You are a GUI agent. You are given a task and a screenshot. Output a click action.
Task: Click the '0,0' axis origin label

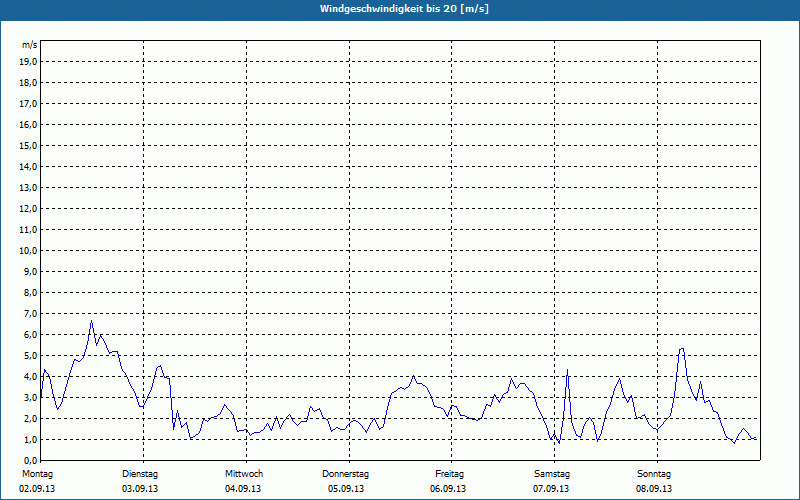[x=31, y=460]
